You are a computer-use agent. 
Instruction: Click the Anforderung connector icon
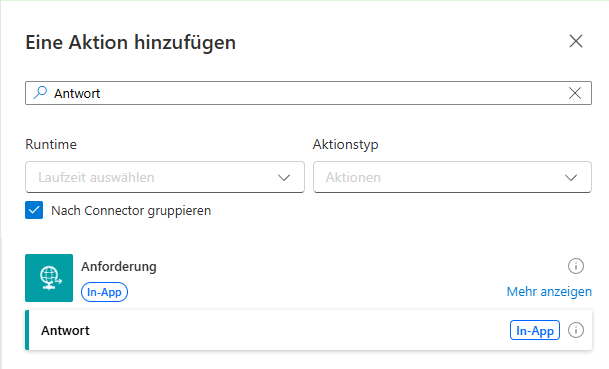pyautogui.click(x=49, y=278)
